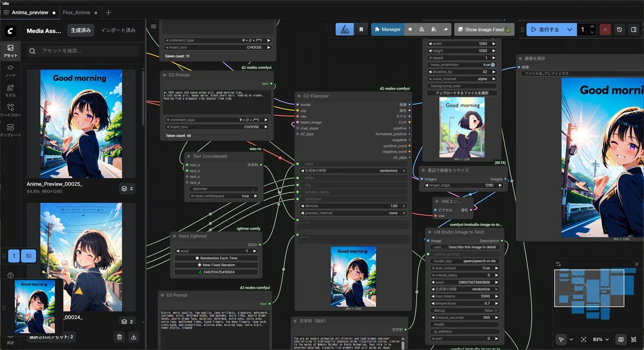Toggle clean_whitespace in Text Concatenate node
Image resolution: width=644 pixels, height=350 pixels.
click(224, 196)
